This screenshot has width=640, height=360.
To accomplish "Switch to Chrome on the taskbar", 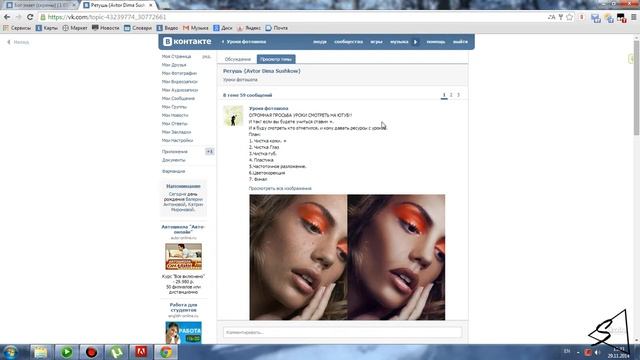I will pyautogui.click(x=166, y=352).
